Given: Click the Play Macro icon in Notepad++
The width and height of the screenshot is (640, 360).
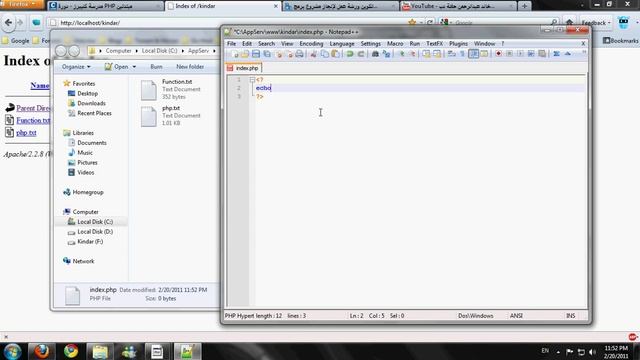Looking at the screenshot, I should 520,54.
